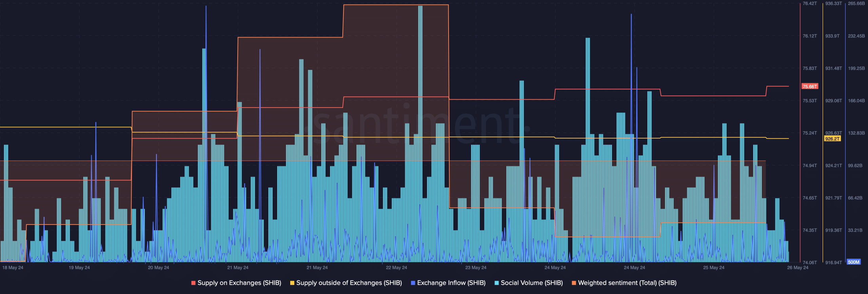The width and height of the screenshot is (868, 294).
Task: Toggle Supply outside of Exchanges (SHIB) label
Action: (349, 283)
